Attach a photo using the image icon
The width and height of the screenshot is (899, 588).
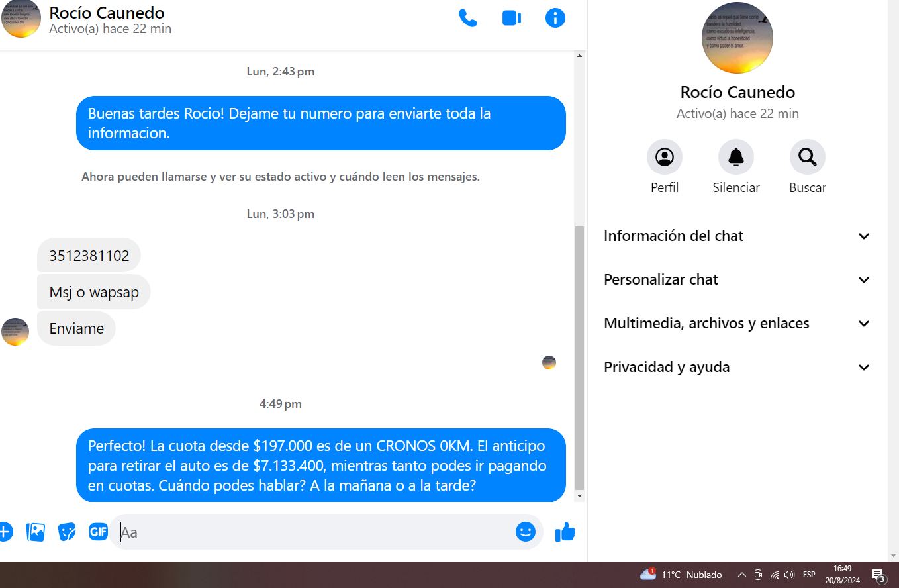[36, 532]
